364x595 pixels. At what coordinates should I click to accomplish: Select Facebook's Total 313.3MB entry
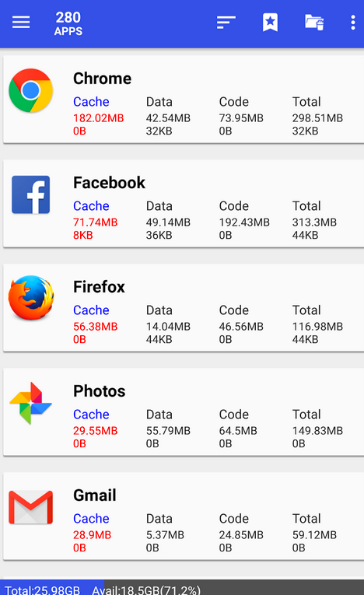314,222
